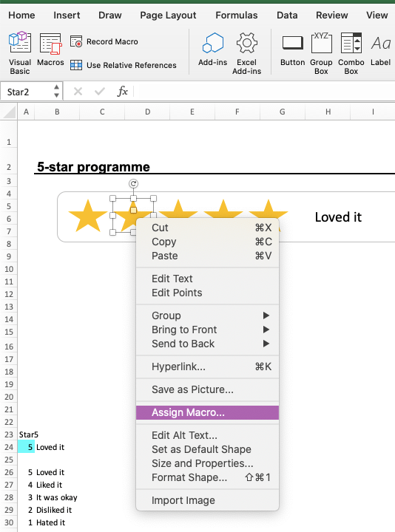Expand the Bring to Front submenu

[x=266, y=330]
